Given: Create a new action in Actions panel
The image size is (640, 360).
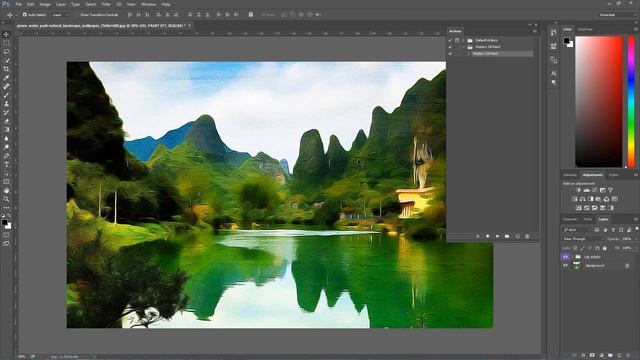Looking at the screenshot, I should tap(517, 236).
